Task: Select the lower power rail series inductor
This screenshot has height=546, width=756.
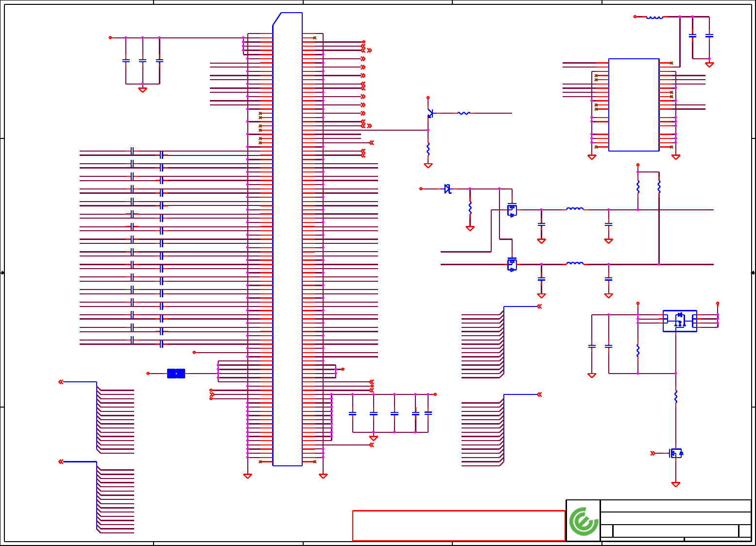Action: 575,264
